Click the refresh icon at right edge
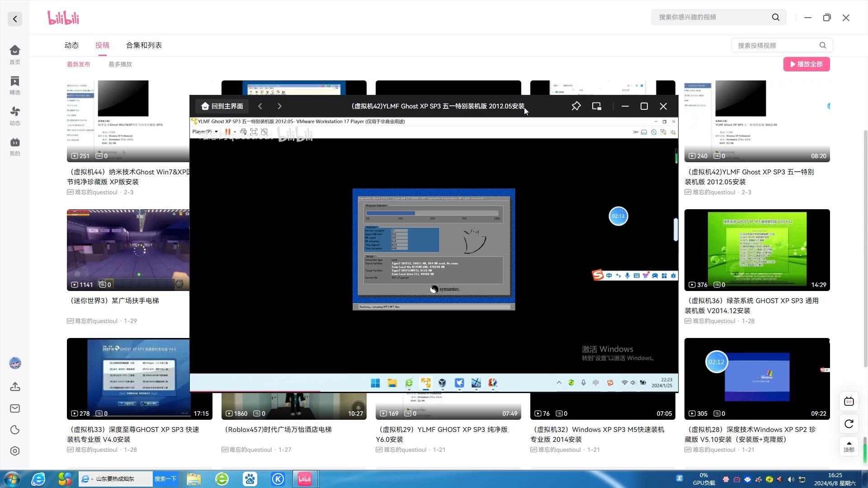 click(x=849, y=424)
